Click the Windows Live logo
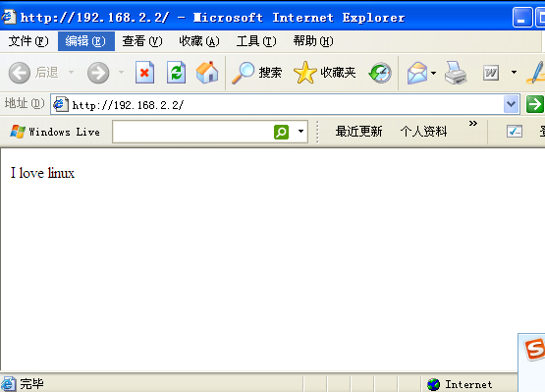 click(55, 132)
